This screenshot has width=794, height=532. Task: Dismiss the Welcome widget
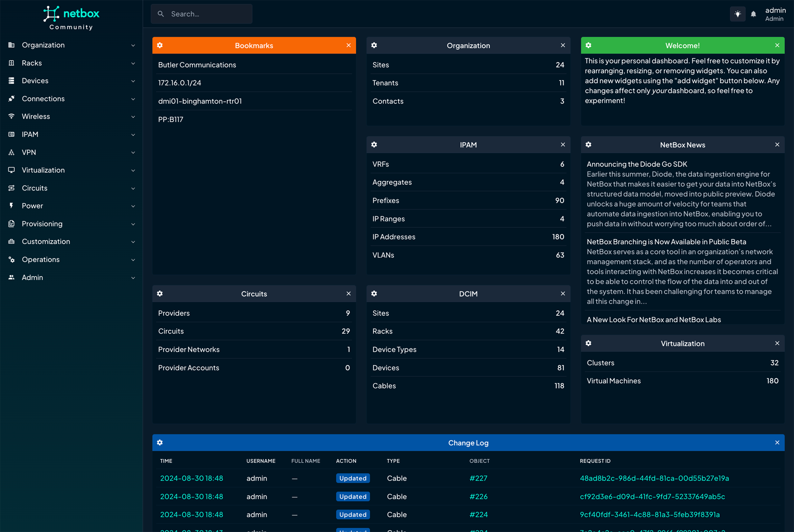[777, 45]
